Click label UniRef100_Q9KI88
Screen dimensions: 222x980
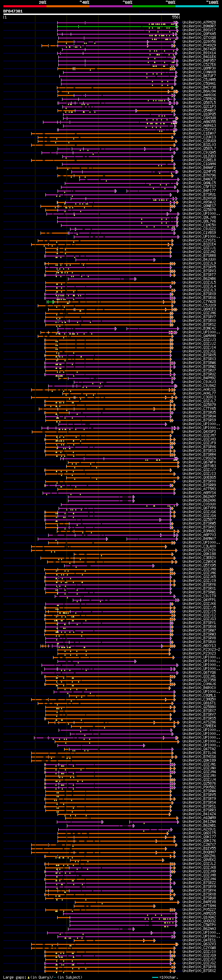(199, 554)
